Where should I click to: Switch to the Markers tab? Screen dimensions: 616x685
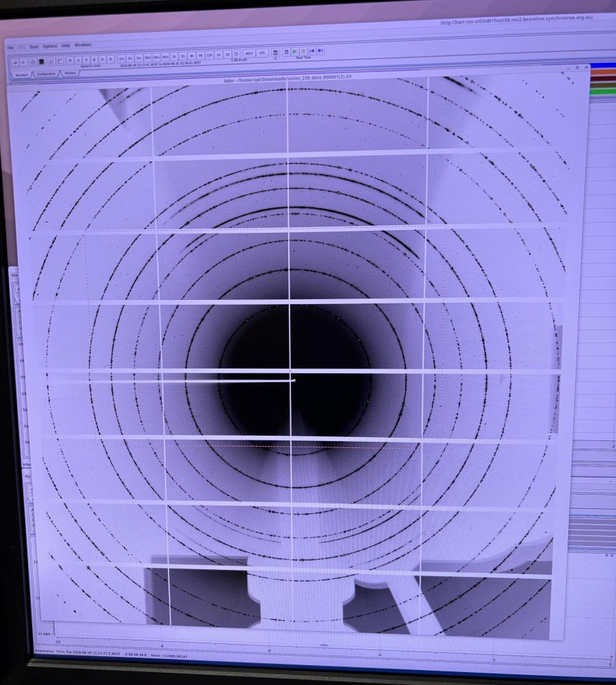pos(70,73)
